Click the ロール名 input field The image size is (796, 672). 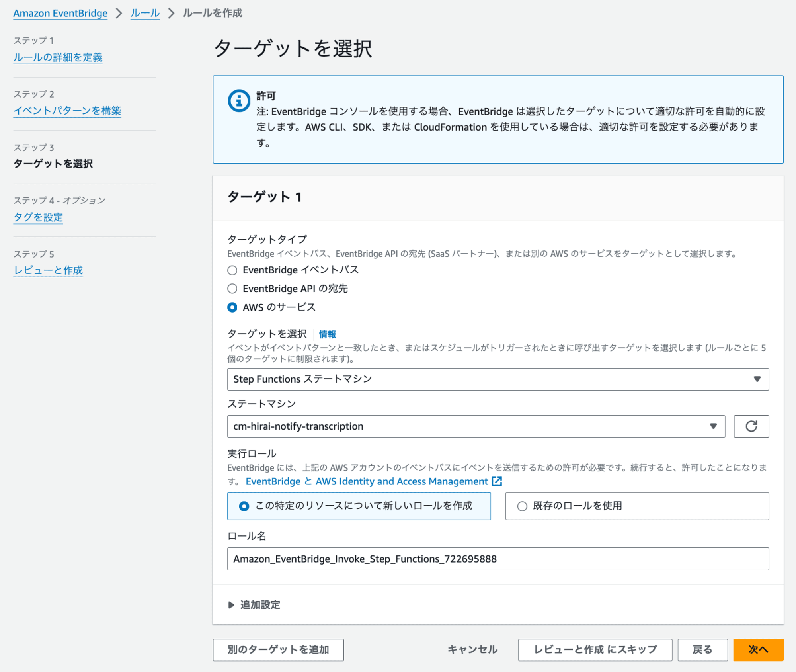click(498, 559)
